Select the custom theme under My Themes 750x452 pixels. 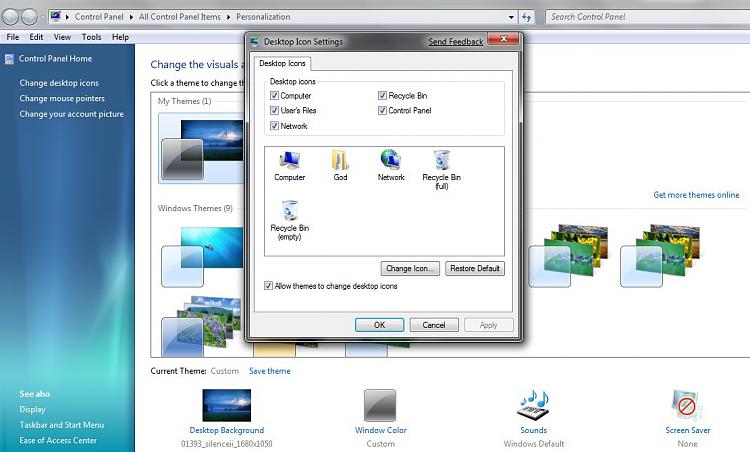(x=202, y=148)
